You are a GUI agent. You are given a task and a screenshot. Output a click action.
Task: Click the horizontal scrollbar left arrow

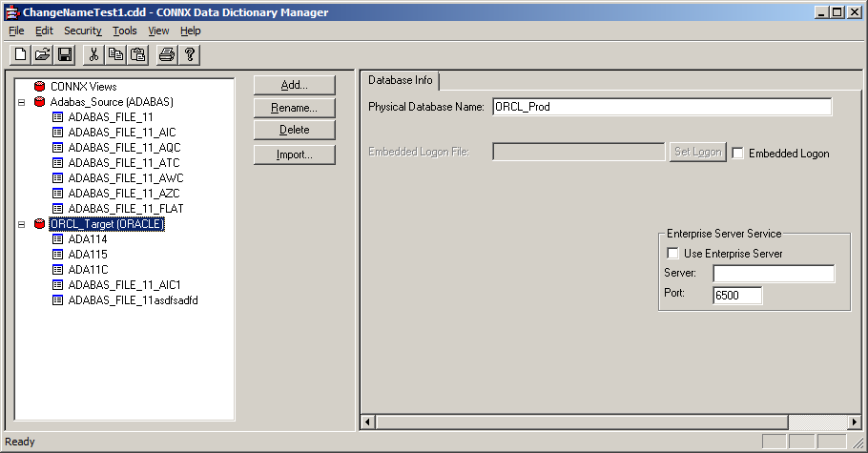click(367, 422)
